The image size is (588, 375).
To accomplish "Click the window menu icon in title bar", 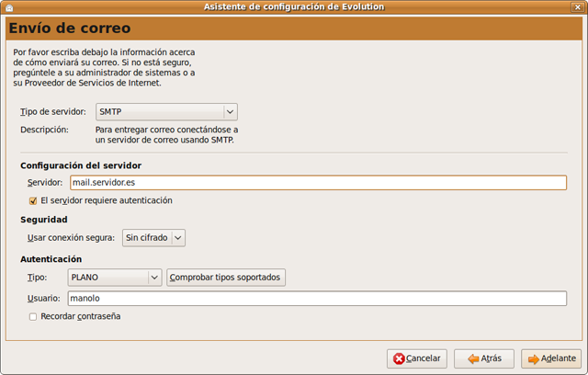I will point(8,7).
